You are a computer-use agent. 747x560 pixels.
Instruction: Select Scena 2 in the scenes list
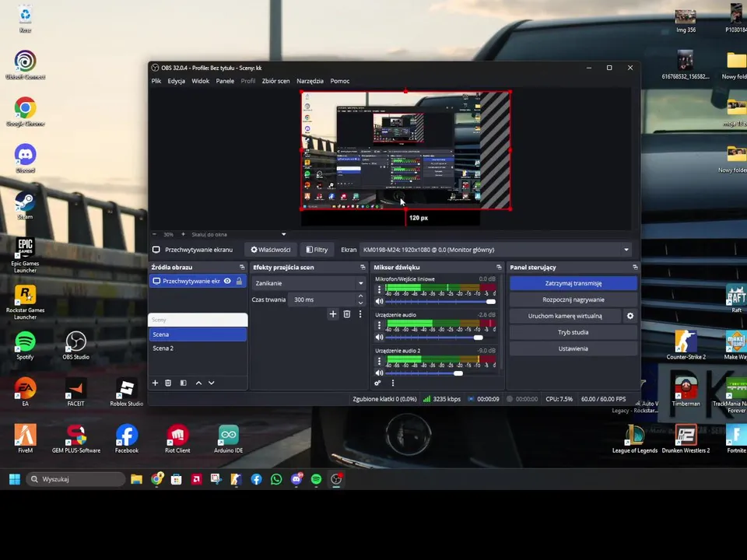point(198,348)
